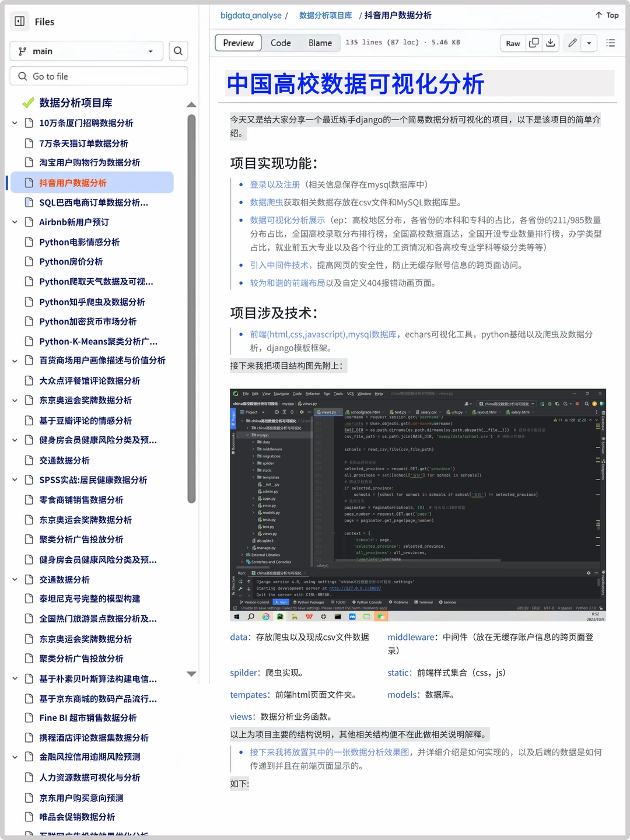Switch to the Preview tab
The width and height of the screenshot is (630, 840).
point(238,43)
